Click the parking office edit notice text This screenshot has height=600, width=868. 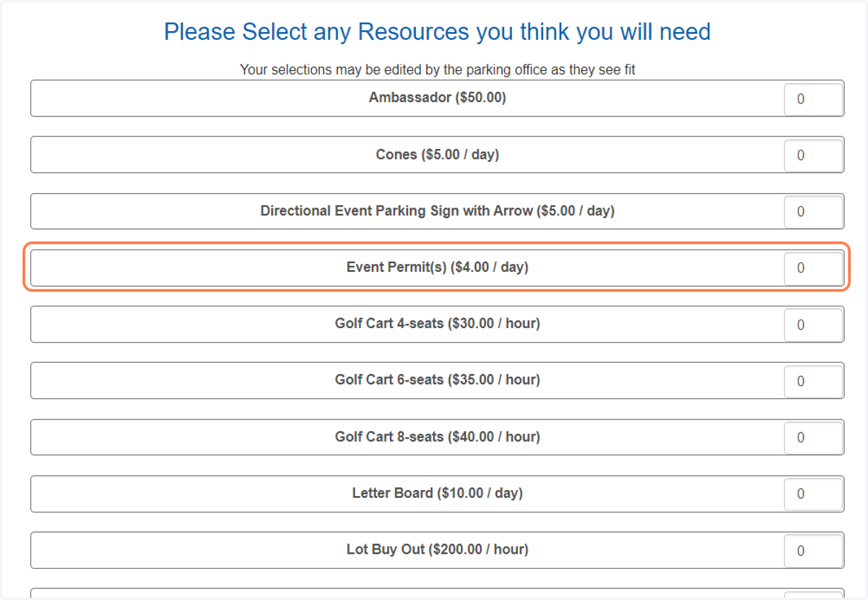(438, 70)
